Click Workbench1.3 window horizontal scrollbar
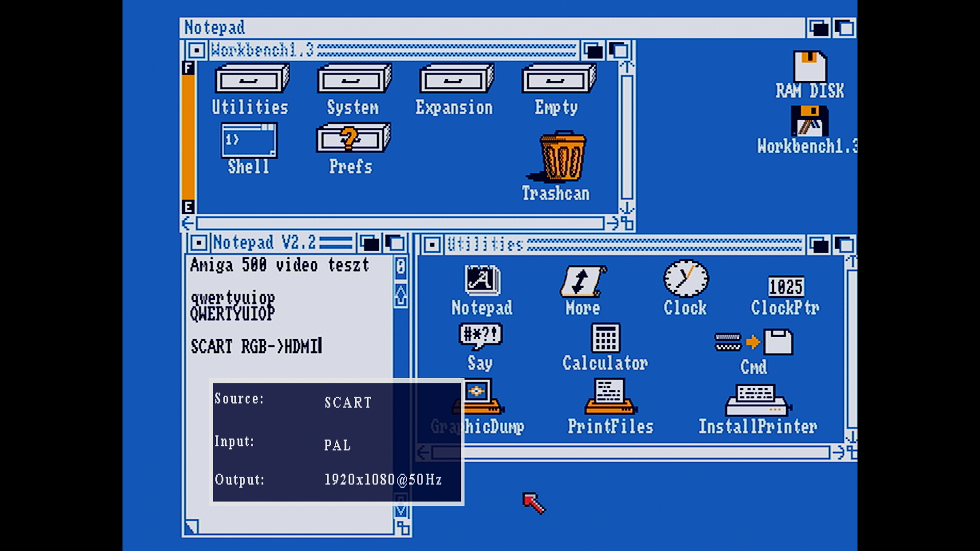 click(x=400, y=223)
